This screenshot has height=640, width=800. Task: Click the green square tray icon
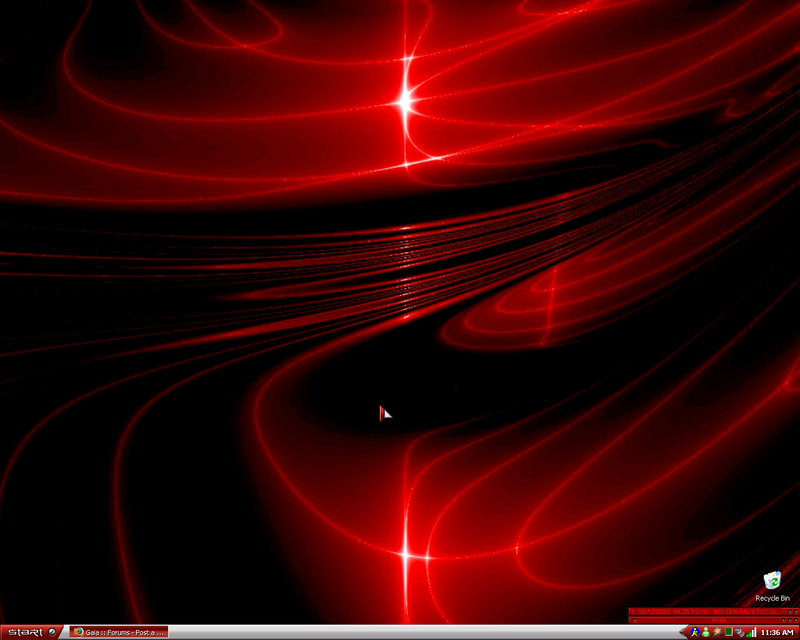729,632
